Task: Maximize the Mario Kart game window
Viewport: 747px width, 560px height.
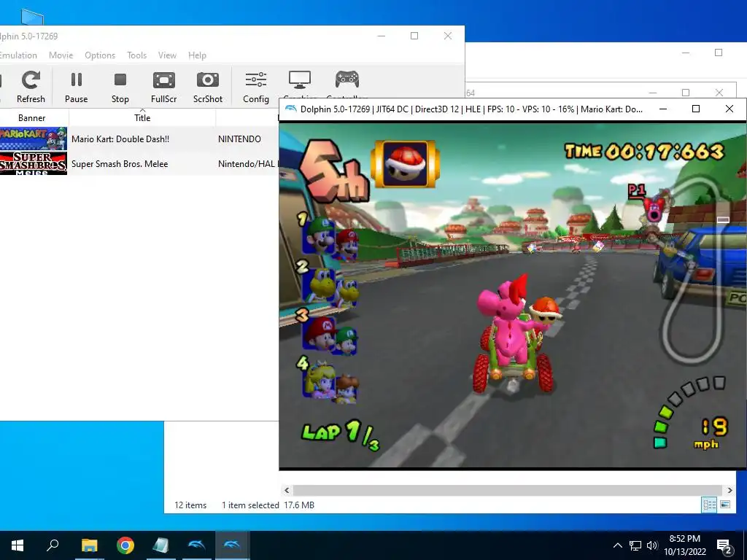Action: click(695, 109)
